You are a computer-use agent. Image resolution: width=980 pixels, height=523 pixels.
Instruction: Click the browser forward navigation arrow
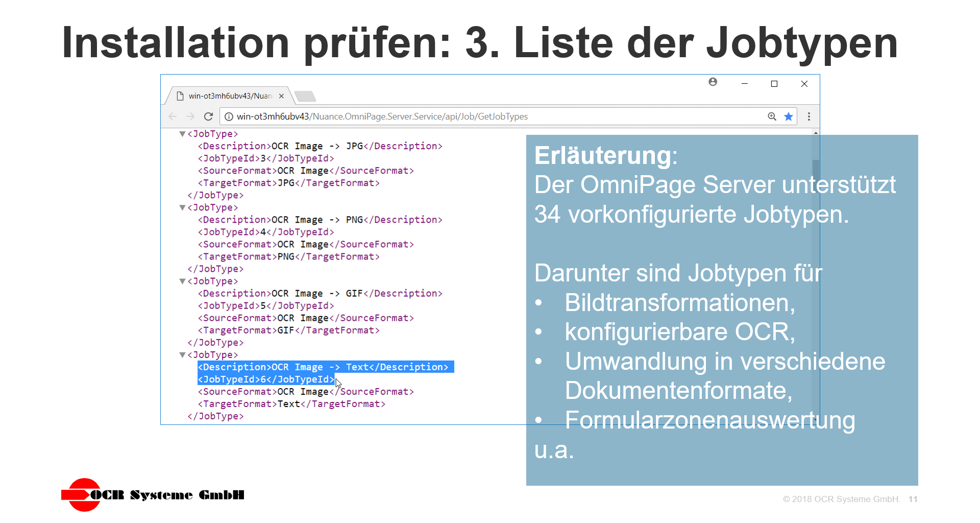(190, 116)
